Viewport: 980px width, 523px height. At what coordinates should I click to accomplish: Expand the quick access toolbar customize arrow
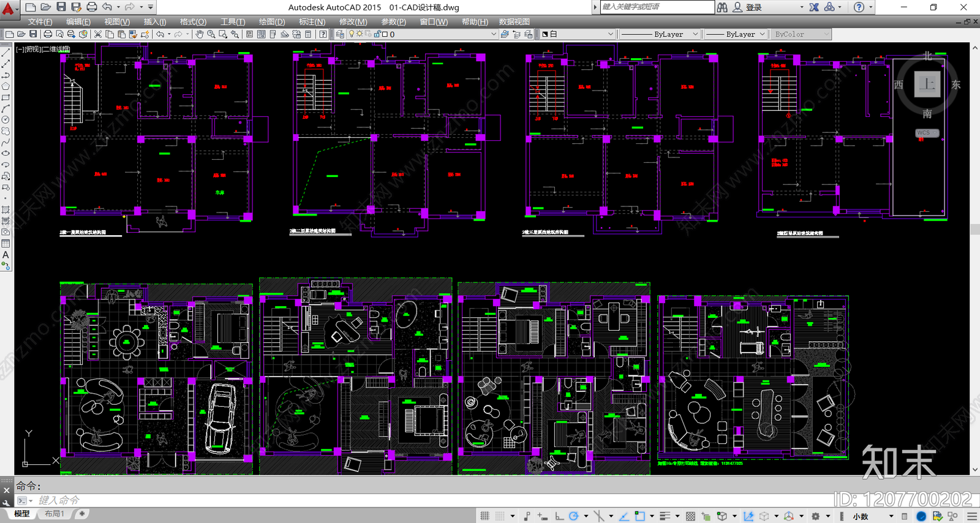tap(151, 7)
